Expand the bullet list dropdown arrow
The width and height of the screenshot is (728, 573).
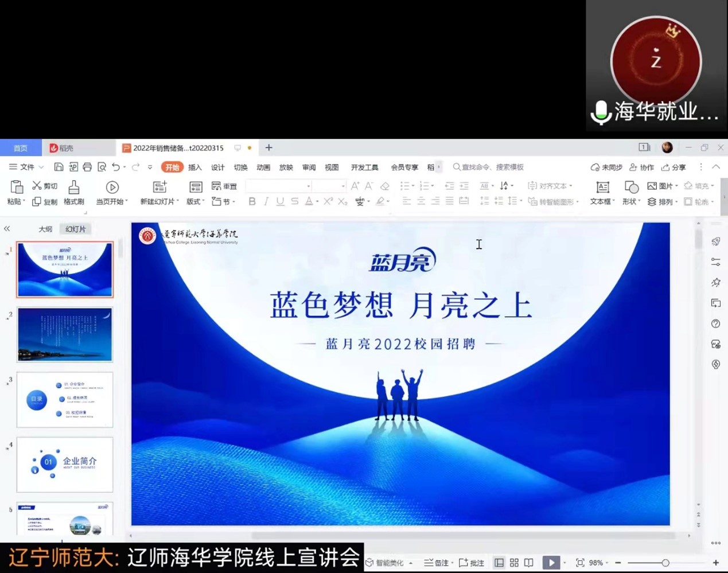click(413, 186)
